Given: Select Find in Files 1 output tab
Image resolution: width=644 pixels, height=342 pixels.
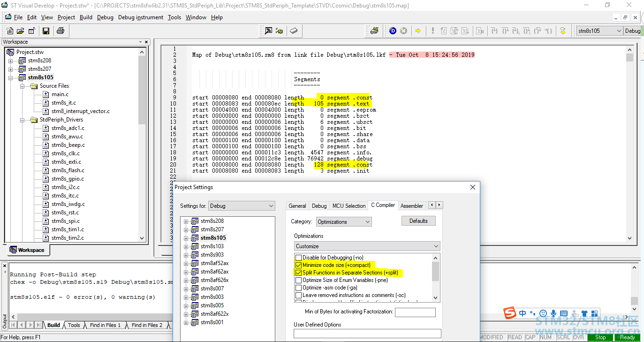Looking at the screenshot, I should [105, 325].
